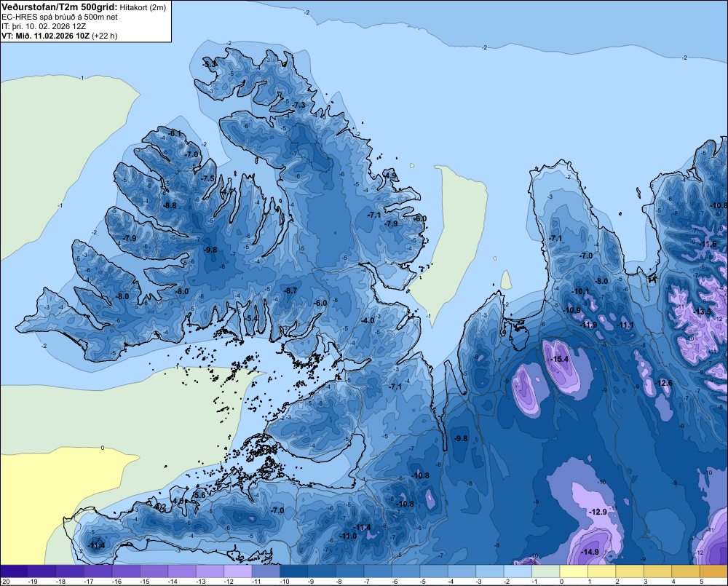Click the -13.5 temperature label

pos(702,312)
